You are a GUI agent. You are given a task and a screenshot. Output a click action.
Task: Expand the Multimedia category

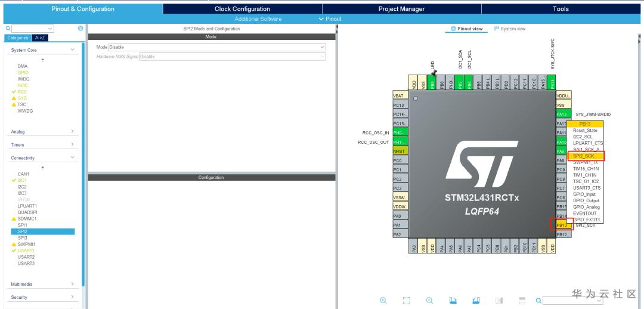pyautogui.click(x=73, y=284)
